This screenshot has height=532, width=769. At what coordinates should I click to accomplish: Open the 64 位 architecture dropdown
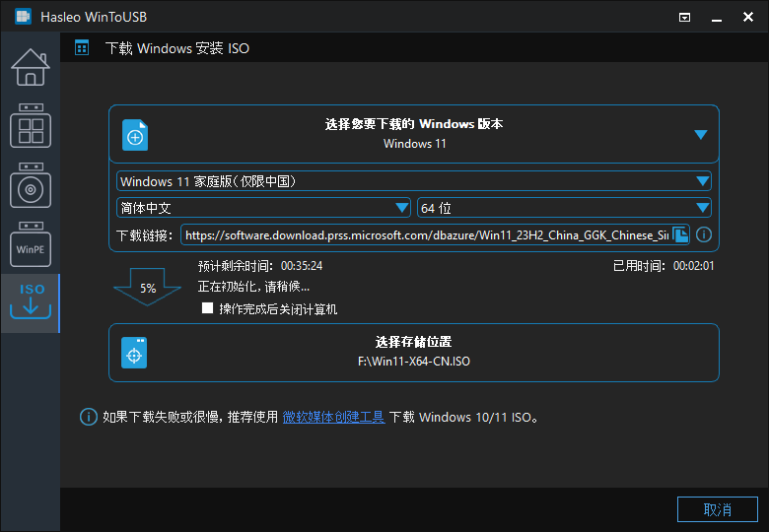point(564,208)
